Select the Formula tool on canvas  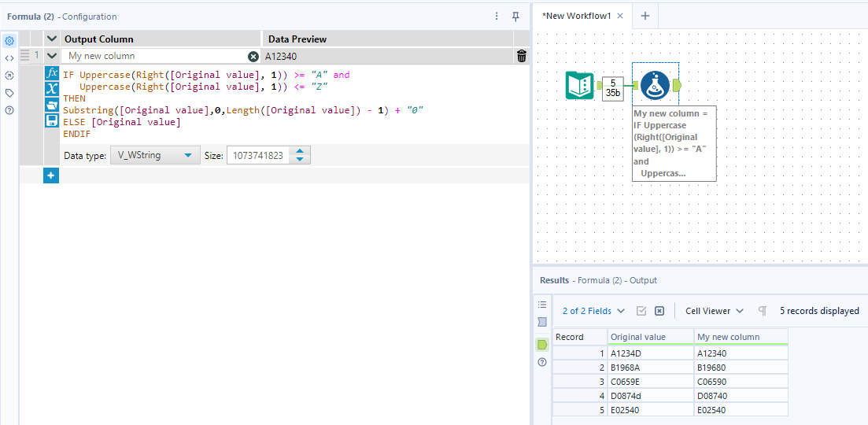pos(656,85)
